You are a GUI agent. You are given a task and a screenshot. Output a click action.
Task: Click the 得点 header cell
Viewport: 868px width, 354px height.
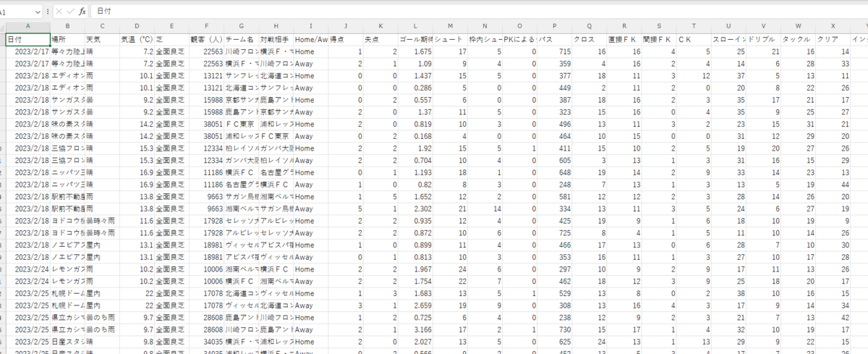(346, 38)
